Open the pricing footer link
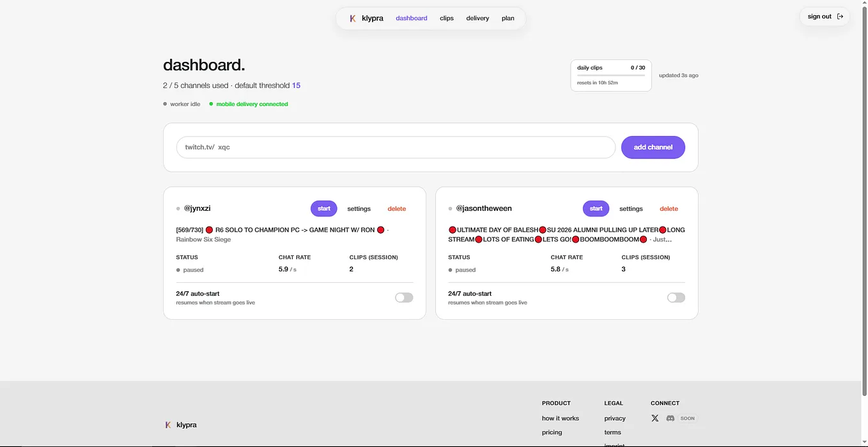 552,432
